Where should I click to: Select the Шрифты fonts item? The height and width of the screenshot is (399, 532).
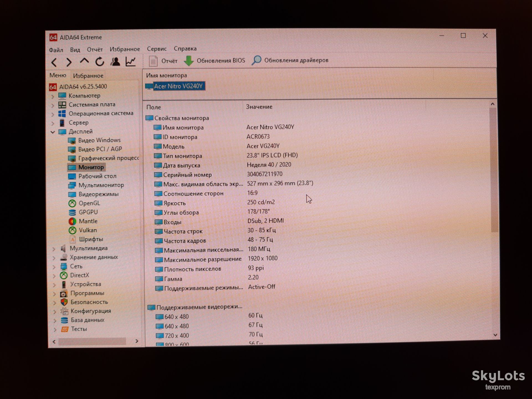pos(86,239)
